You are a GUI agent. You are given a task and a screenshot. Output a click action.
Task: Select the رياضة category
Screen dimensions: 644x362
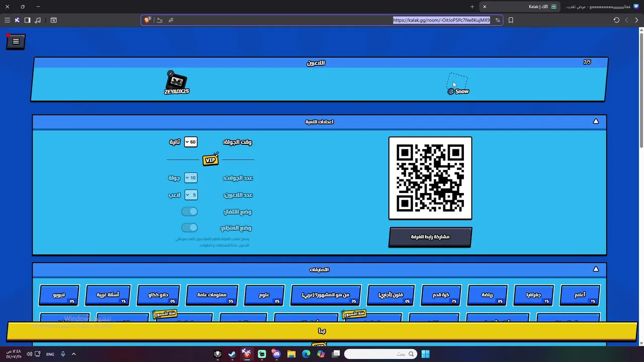[487, 295]
